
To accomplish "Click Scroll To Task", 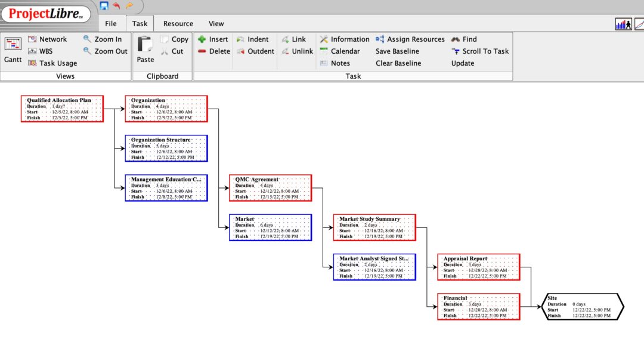I will [480, 51].
